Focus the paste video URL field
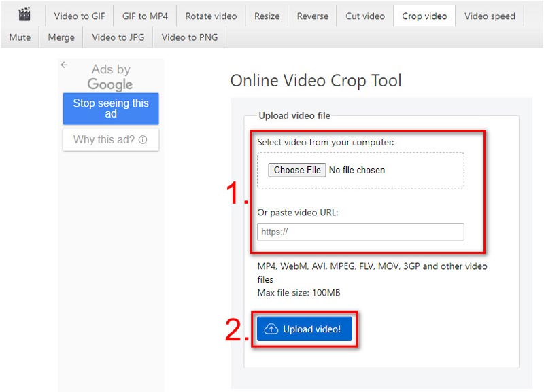 [x=360, y=232]
